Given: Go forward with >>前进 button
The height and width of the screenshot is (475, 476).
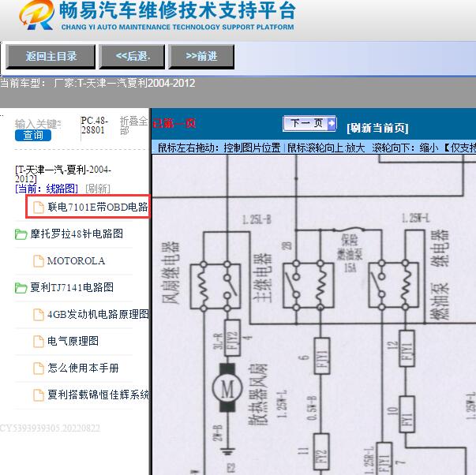Looking at the screenshot, I should click(201, 57).
